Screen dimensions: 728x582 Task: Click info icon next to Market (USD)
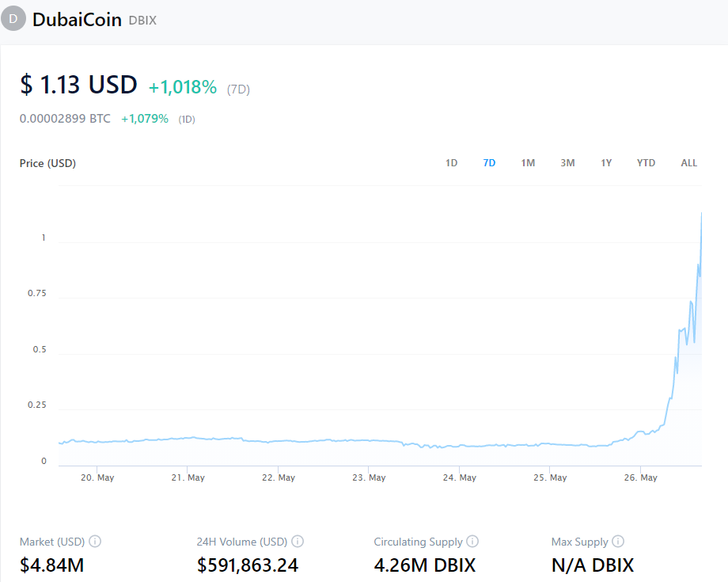(95, 542)
